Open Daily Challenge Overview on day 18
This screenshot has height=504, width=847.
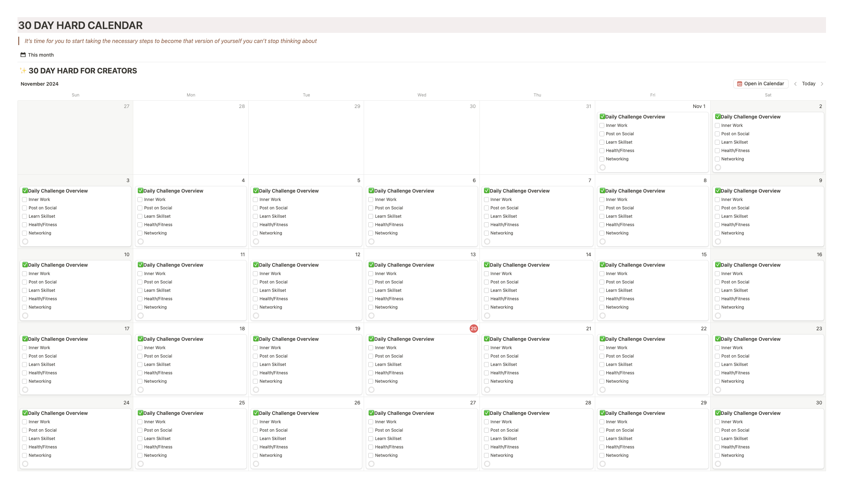coord(173,339)
